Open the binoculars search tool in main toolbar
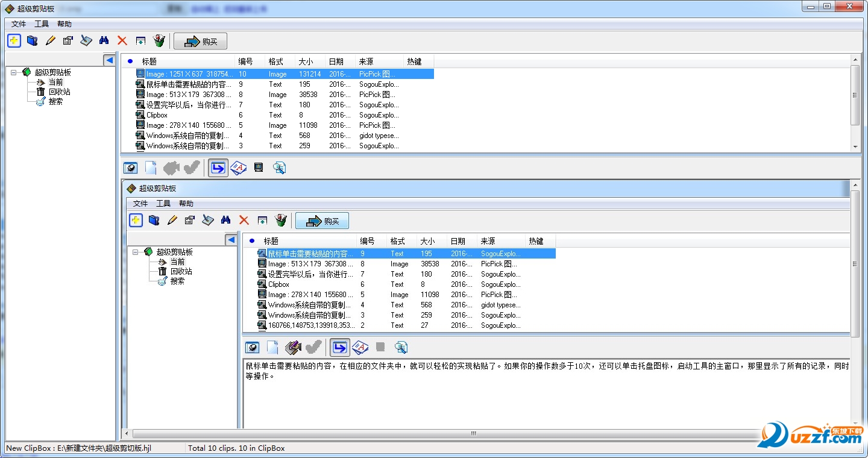Screen dimensions: 868x458 click(104, 40)
